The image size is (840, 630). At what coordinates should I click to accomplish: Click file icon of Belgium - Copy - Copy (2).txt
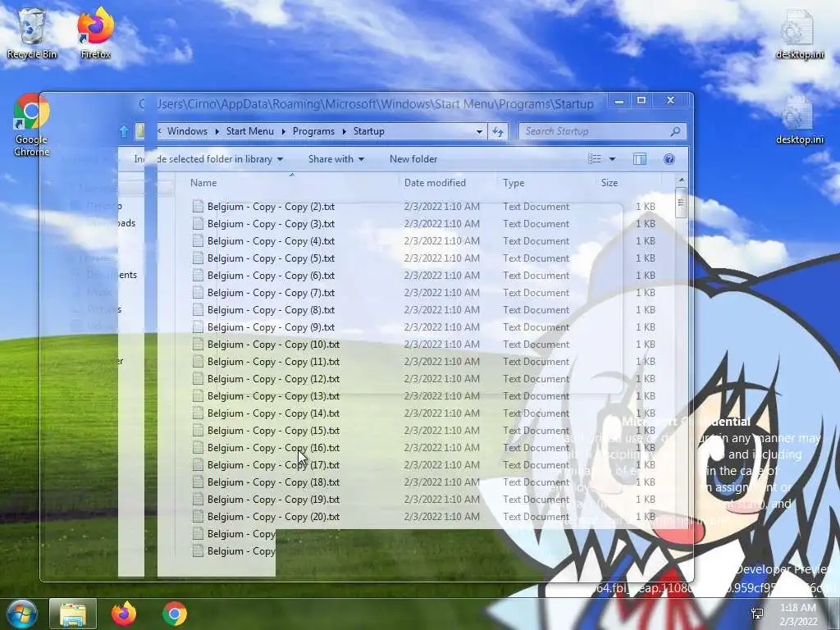pyautogui.click(x=199, y=206)
